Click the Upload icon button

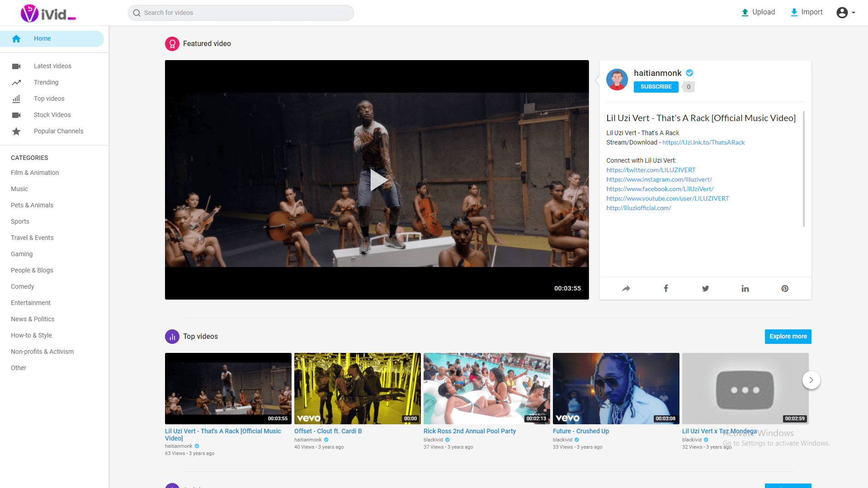(x=745, y=13)
